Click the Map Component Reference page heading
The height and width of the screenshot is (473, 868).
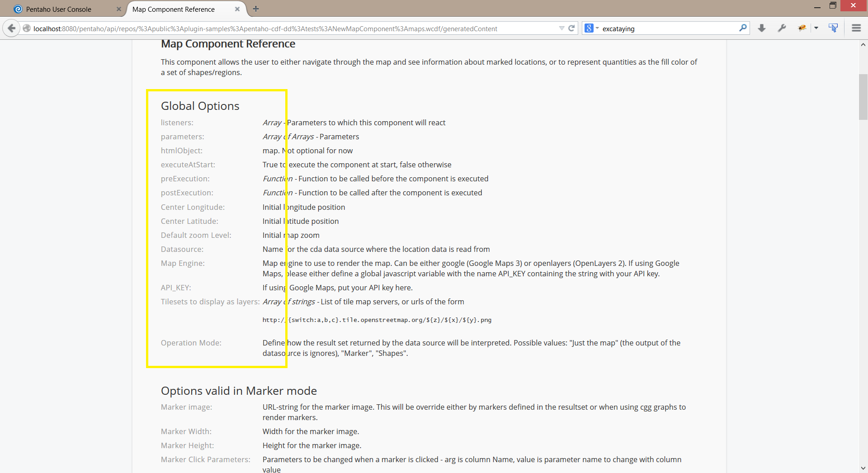[x=228, y=44]
